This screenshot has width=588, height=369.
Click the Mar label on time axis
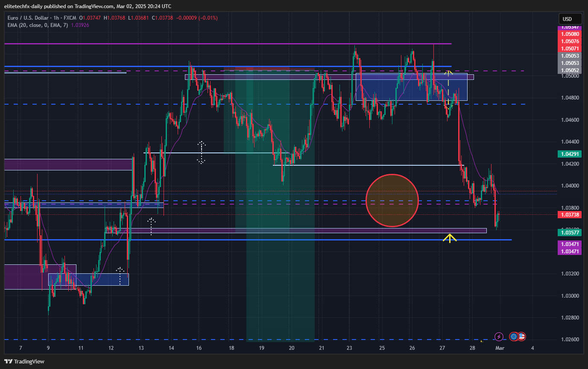click(x=500, y=348)
